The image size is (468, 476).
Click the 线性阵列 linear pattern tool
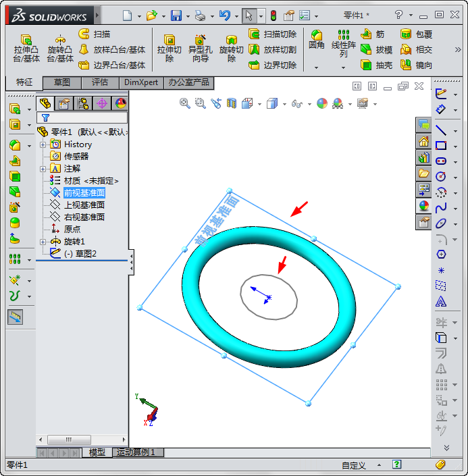pos(343,43)
